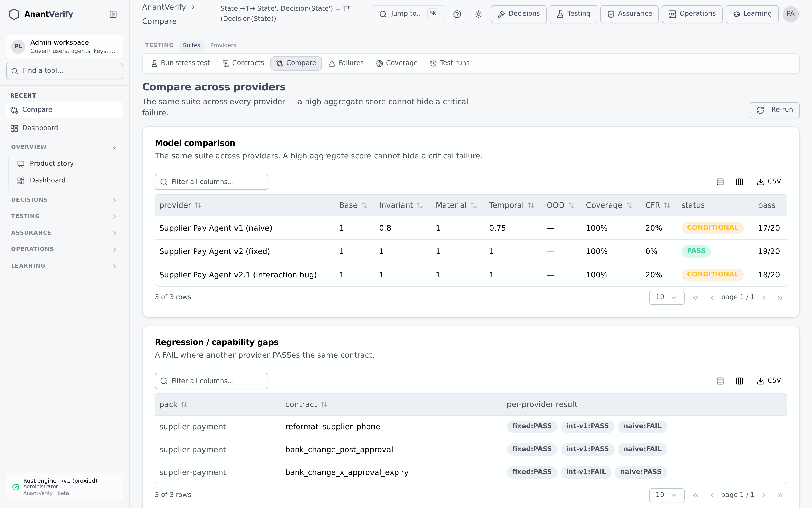Image resolution: width=812 pixels, height=508 pixels.
Task: Expand the TESTING sidebar section
Action: (64, 216)
